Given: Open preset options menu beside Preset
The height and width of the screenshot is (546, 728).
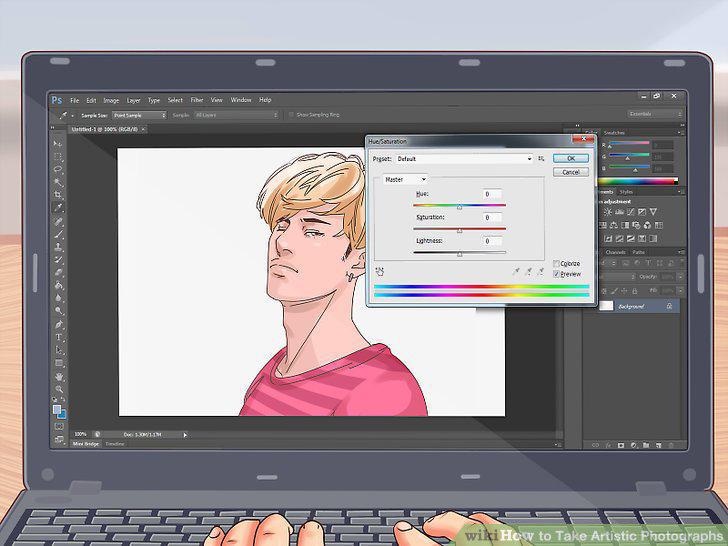Looking at the screenshot, I should 541,159.
